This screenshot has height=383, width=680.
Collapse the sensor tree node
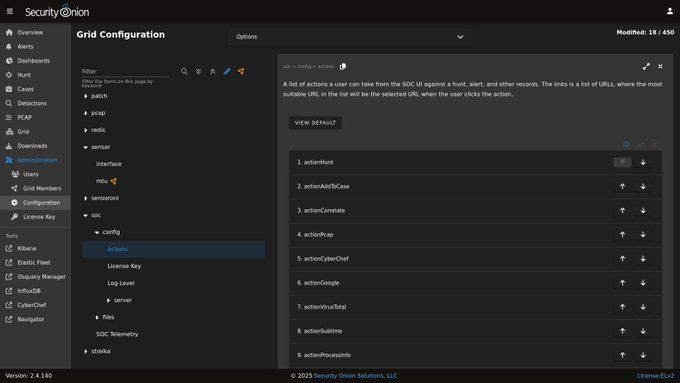[x=85, y=147]
